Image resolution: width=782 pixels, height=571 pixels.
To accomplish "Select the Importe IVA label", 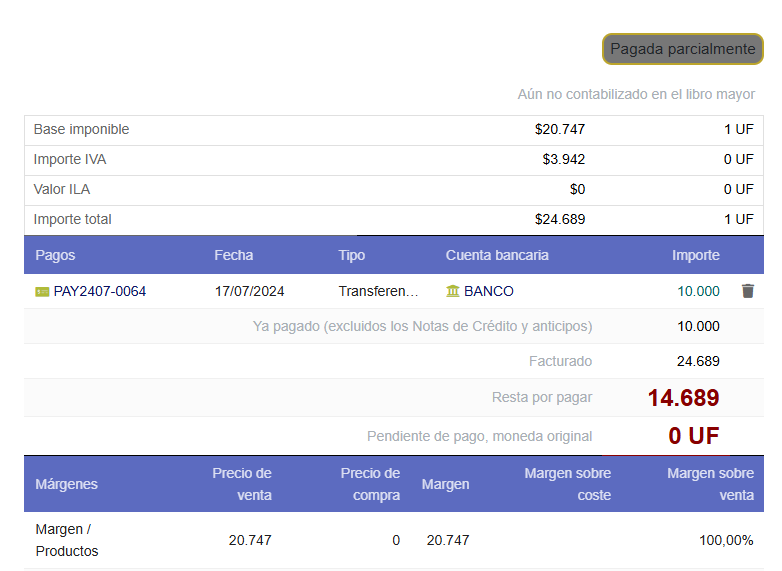I will [70, 159].
